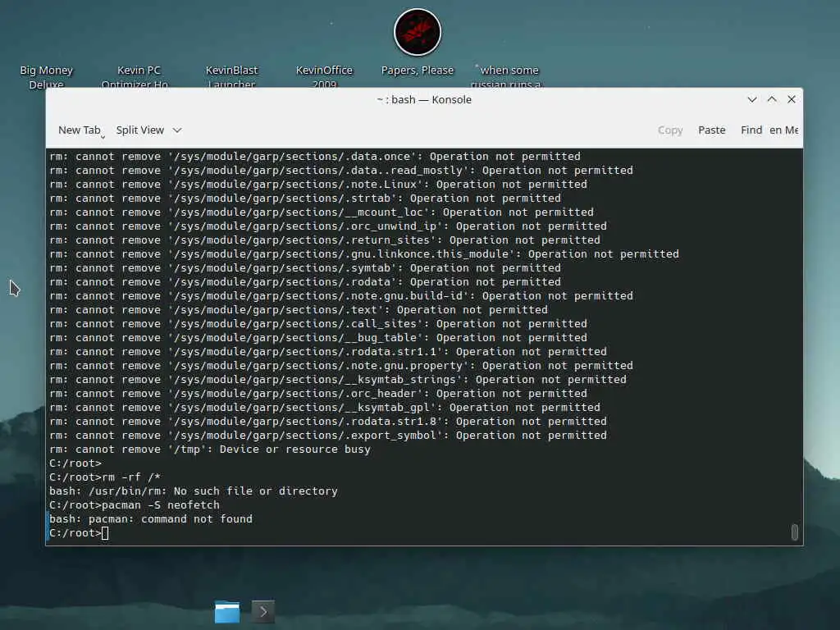The width and height of the screenshot is (840, 630).
Task: Click the '.data.once' error line
Action: click(315, 157)
